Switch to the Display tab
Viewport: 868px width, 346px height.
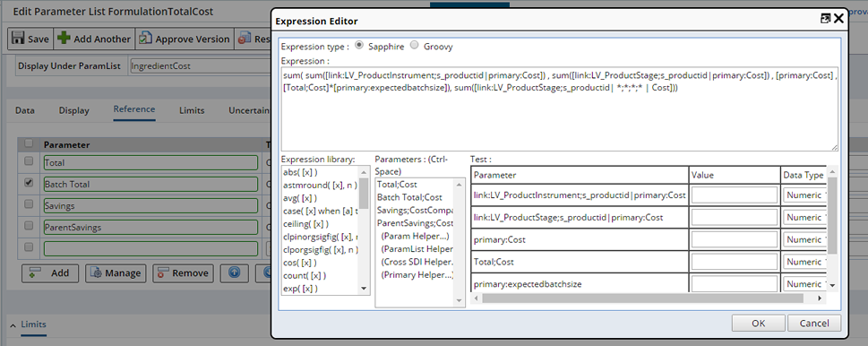[74, 110]
